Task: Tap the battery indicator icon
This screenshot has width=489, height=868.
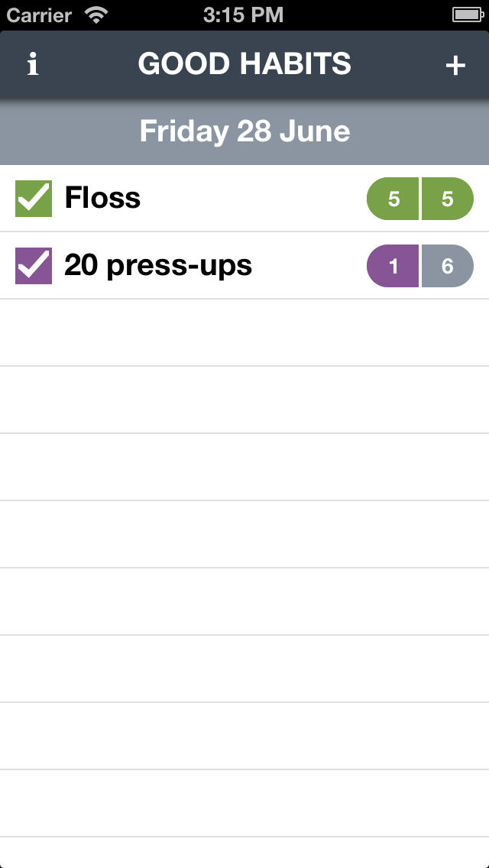Action: tap(468, 15)
